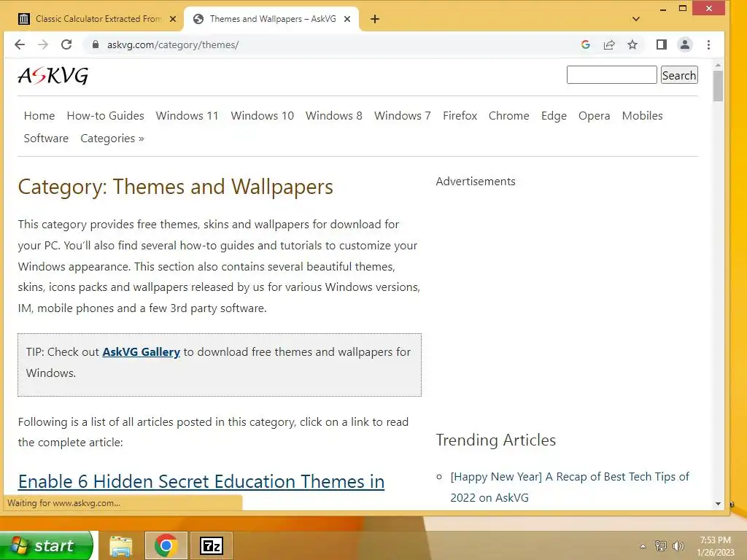Select Themes and Wallpapers – AskVG tab
The image size is (747, 560).
coord(273,19)
